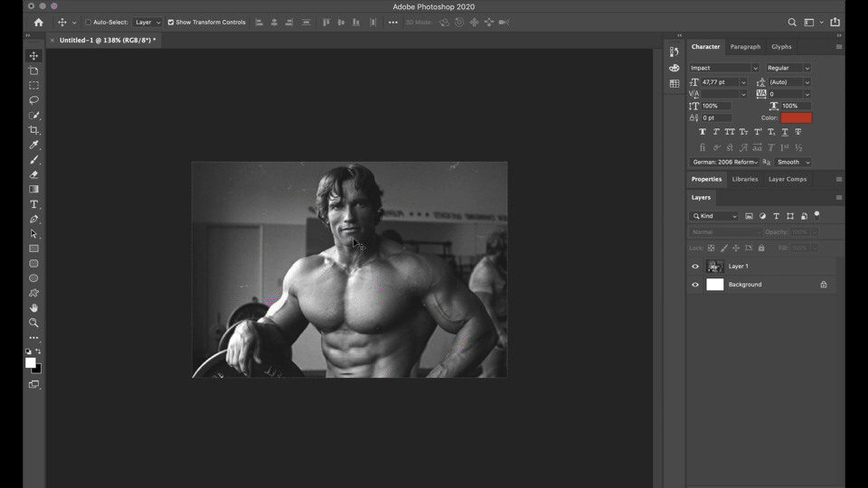The width and height of the screenshot is (868, 488).
Task: Select the Crop tool
Action: [33, 130]
